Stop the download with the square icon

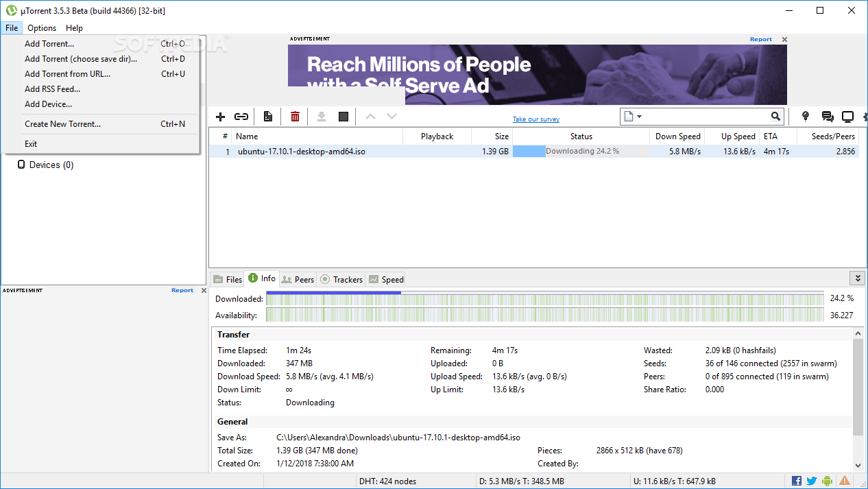(343, 117)
